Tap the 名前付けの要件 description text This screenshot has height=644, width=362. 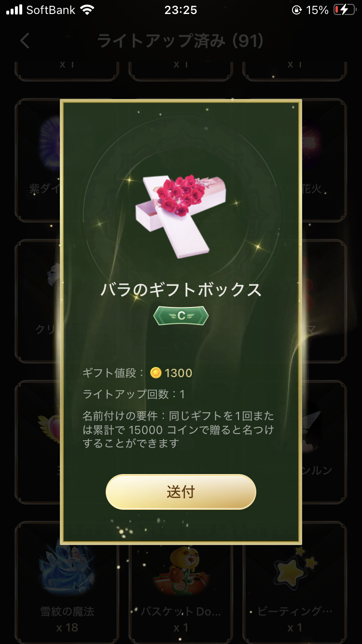(179, 429)
